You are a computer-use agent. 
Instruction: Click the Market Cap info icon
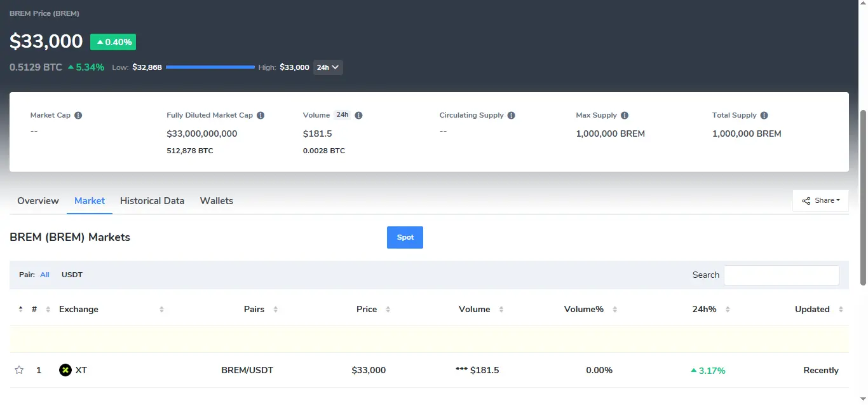(x=78, y=116)
